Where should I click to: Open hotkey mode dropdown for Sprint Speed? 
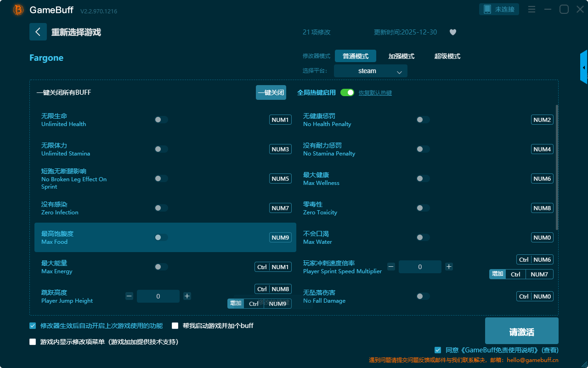pos(498,274)
